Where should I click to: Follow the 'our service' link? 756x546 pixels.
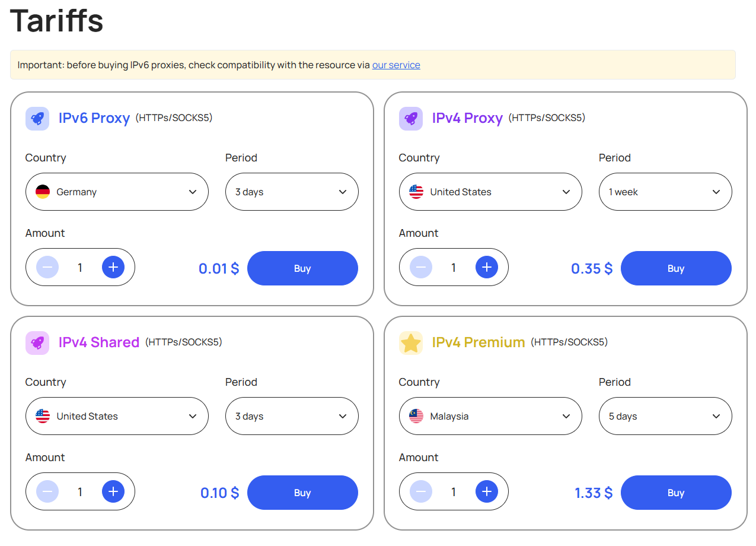point(396,65)
